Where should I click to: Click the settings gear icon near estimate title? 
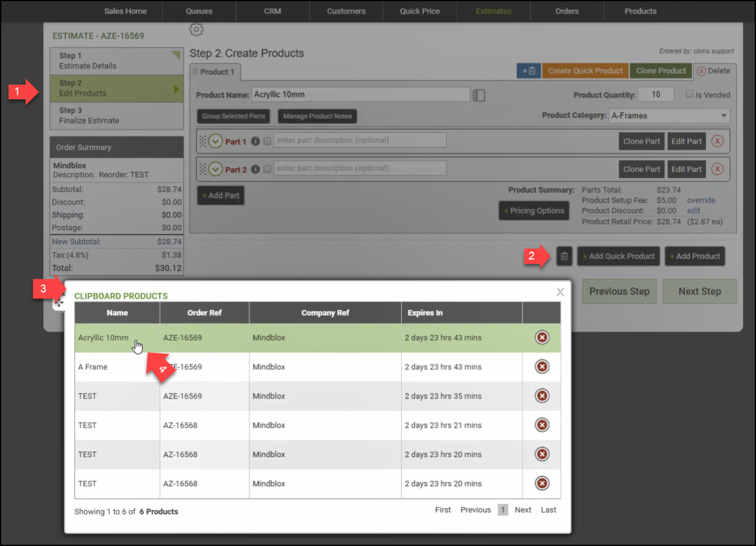pos(196,30)
